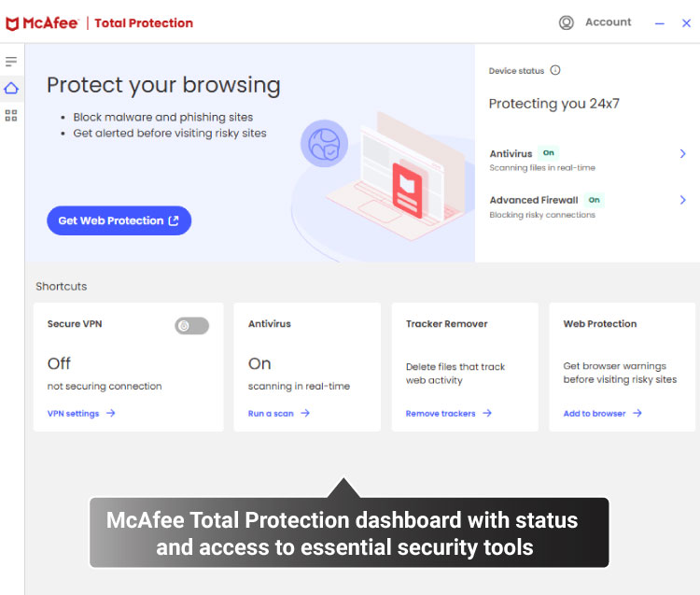
Task: Select the Tracker Remover shortcut card title
Action: coord(446,324)
